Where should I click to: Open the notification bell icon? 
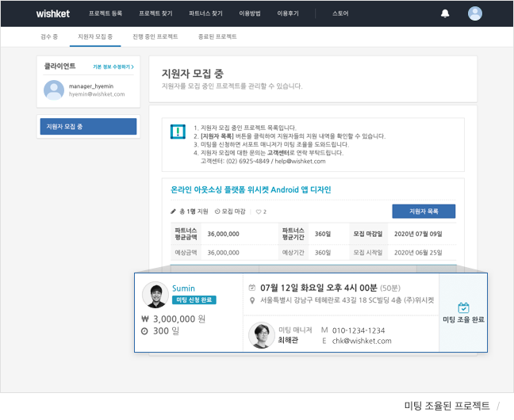pyautogui.click(x=445, y=13)
